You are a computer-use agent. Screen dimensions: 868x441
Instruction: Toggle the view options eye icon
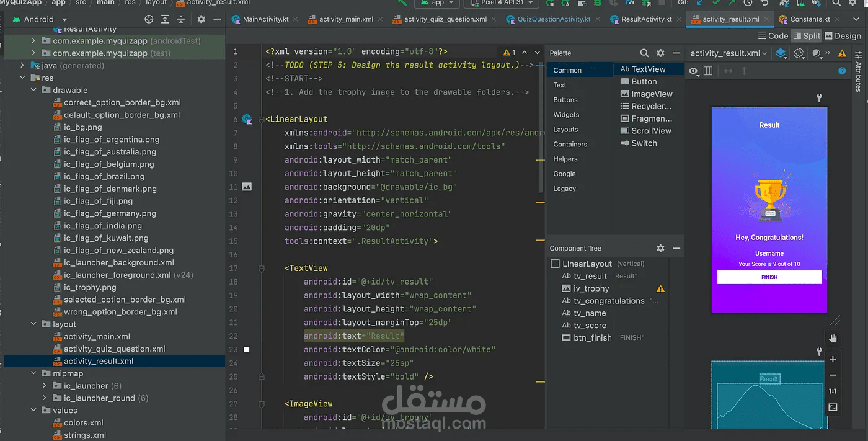(694, 71)
